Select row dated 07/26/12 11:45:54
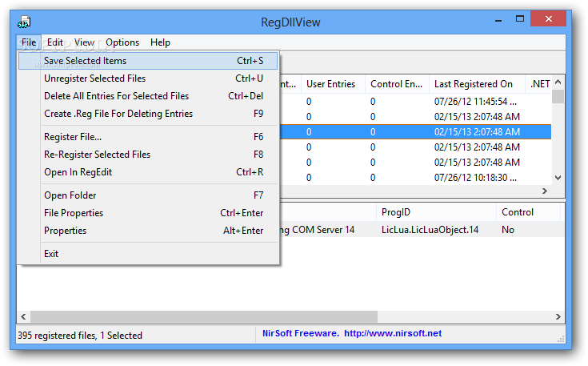The width and height of the screenshot is (588, 366). [415, 102]
